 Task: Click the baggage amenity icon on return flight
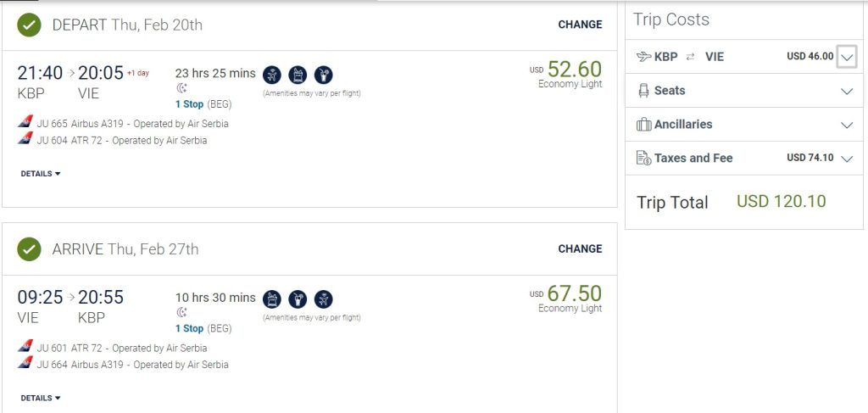tap(272, 299)
